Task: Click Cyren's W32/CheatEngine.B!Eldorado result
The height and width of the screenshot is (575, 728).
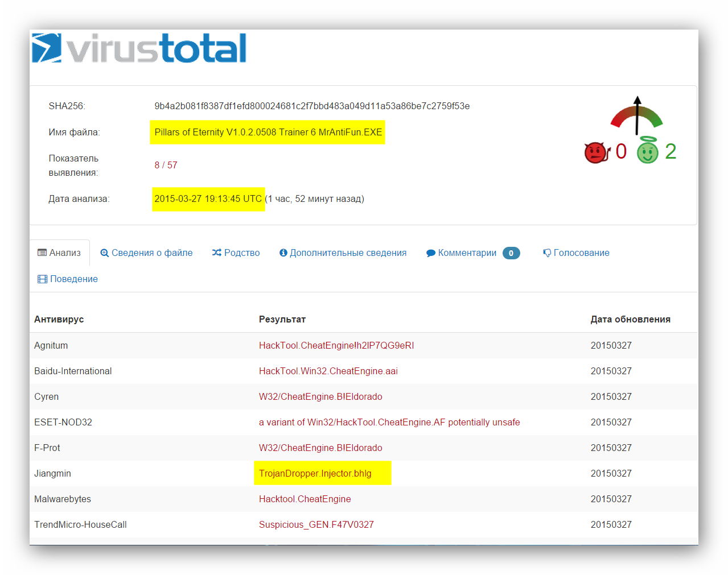Action: [320, 396]
